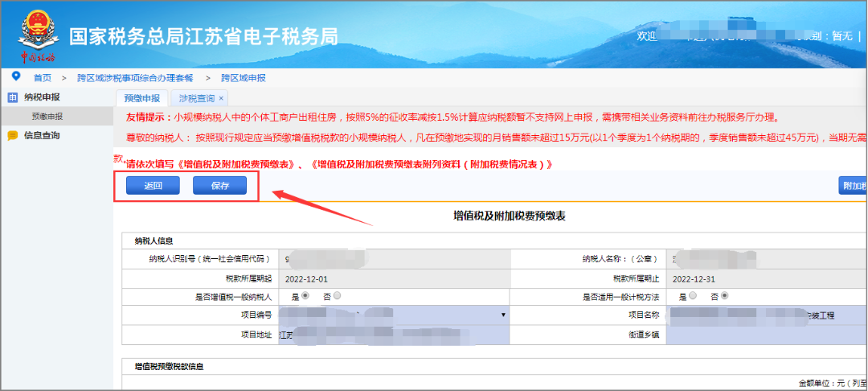Go to 首页 breadcrumb link
This screenshot has height=391, width=868.
point(42,78)
